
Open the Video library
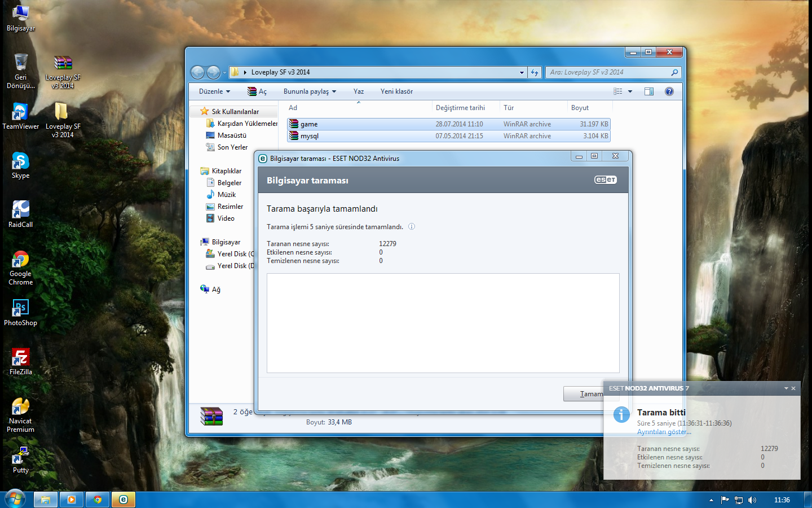220,218
